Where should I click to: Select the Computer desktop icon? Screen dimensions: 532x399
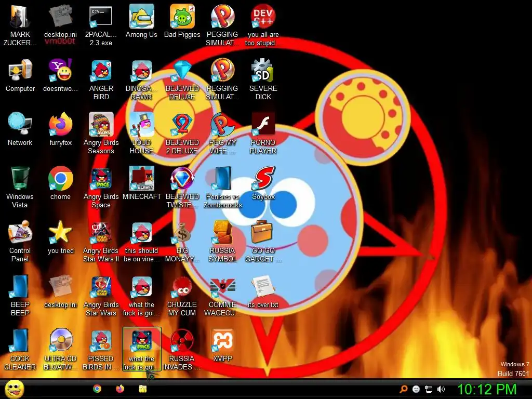20,75
